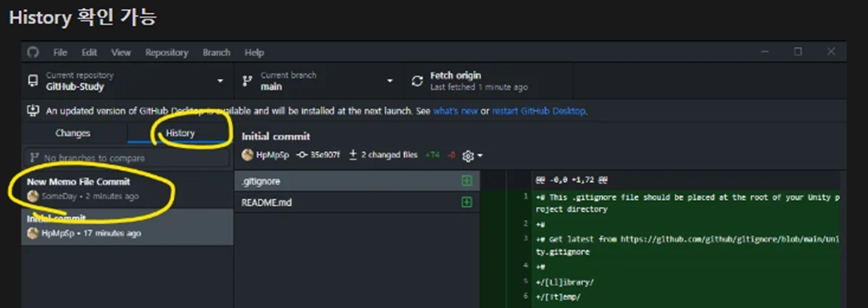This screenshot has width=868, height=308.
Task: Click SomeDay avatar in commit list
Action: tap(33, 196)
